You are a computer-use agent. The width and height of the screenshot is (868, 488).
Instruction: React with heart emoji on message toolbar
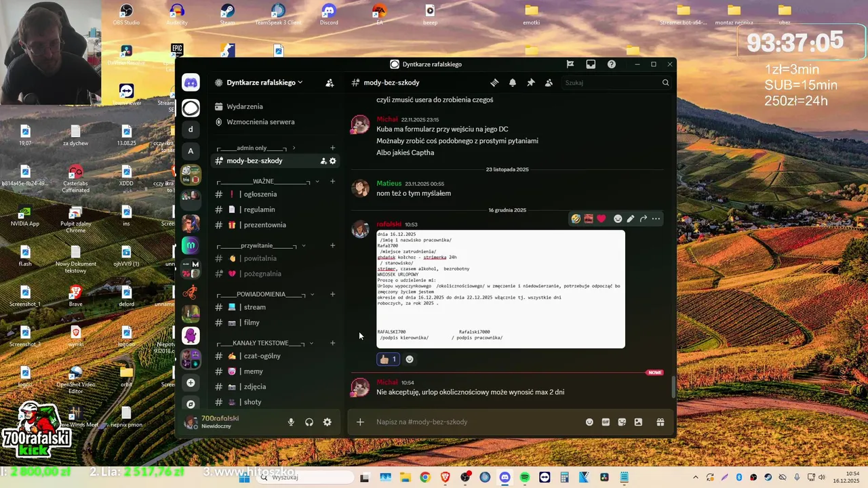601,219
